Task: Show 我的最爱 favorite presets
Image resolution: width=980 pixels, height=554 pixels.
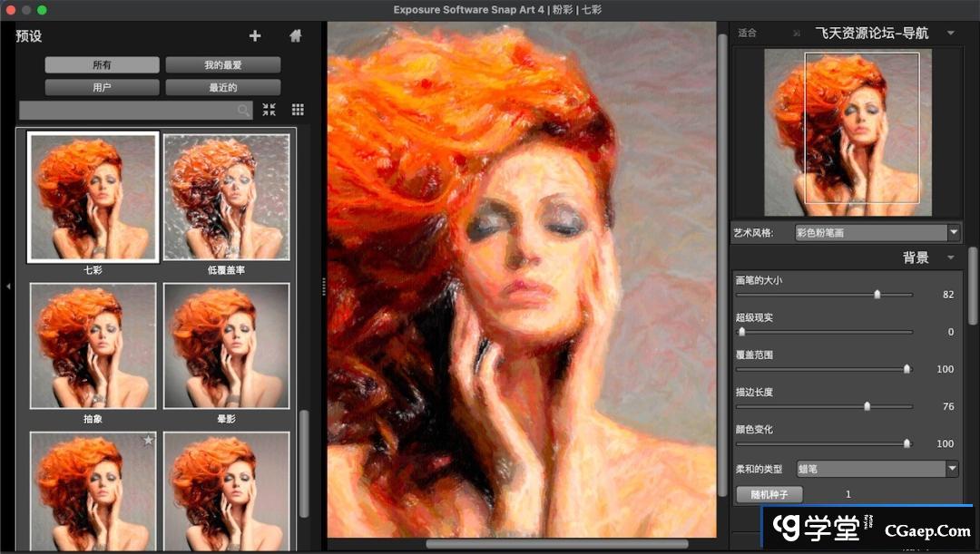Action: (x=222, y=65)
